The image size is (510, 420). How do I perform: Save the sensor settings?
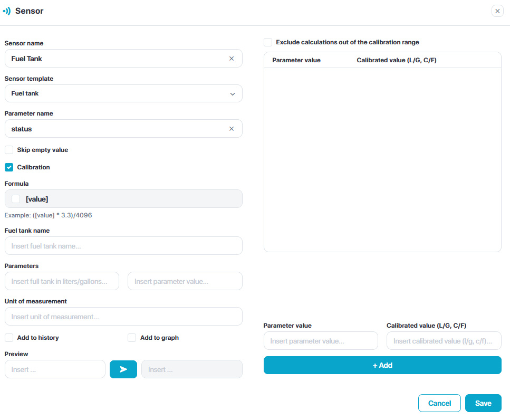tap(483, 403)
